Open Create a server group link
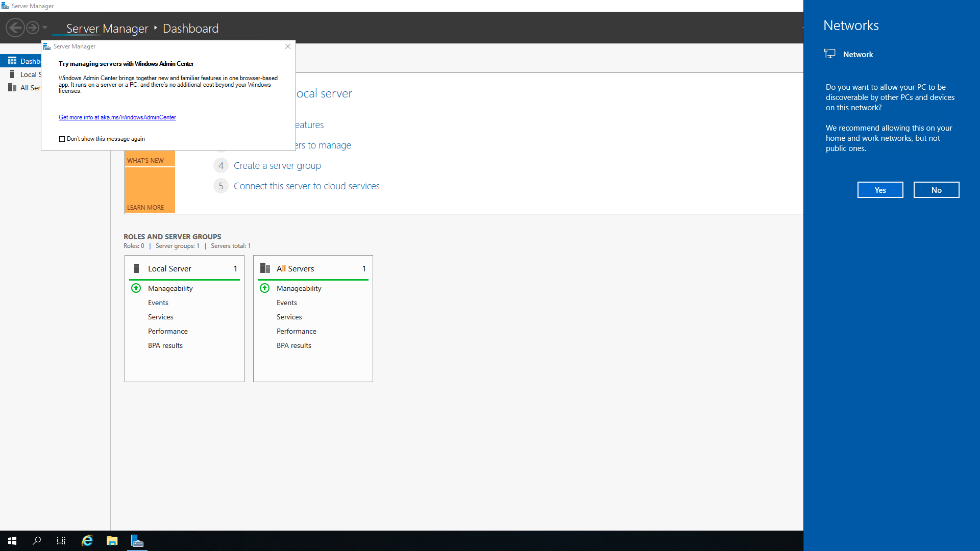980x551 pixels. coord(277,165)
